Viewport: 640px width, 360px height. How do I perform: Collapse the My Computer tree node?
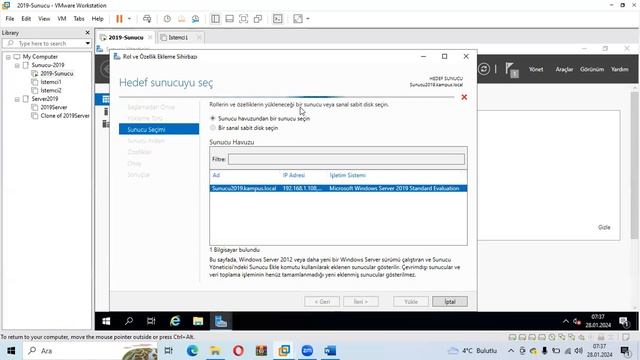(8, 57)
